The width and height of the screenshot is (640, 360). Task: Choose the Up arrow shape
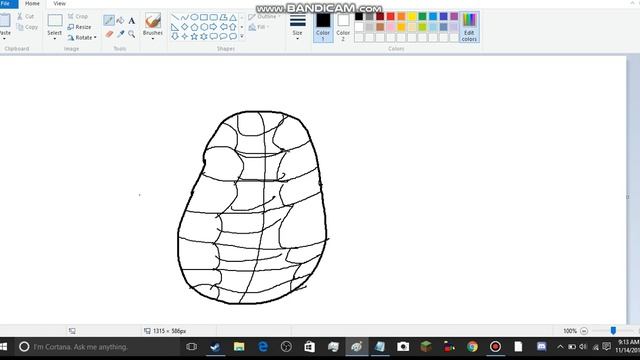click(x=233, y=27)
